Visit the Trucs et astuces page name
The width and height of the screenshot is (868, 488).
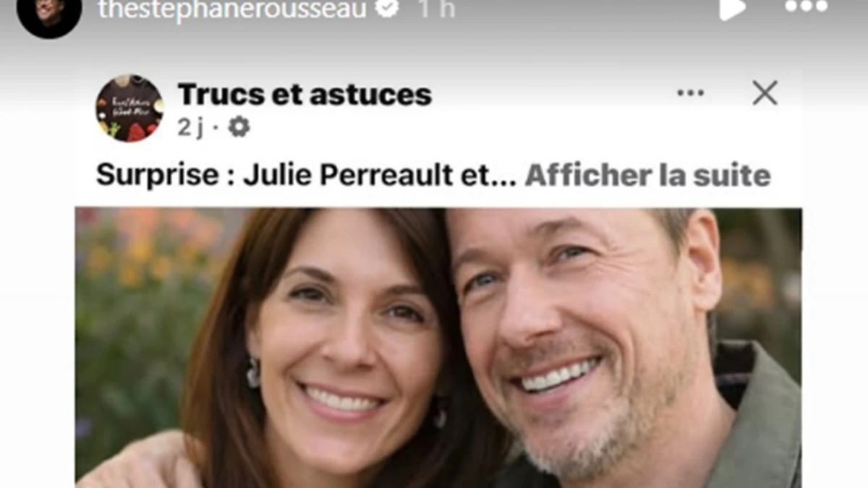(305, 94)
